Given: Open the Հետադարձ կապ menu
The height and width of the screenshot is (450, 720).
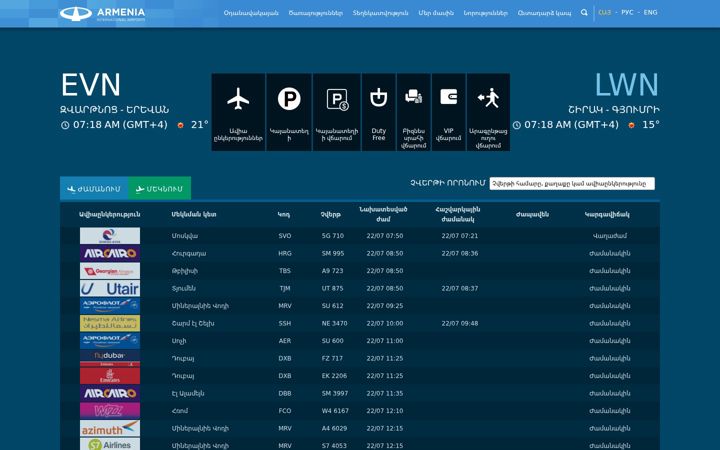Looking at the screenshot, I should click(545, 13).
